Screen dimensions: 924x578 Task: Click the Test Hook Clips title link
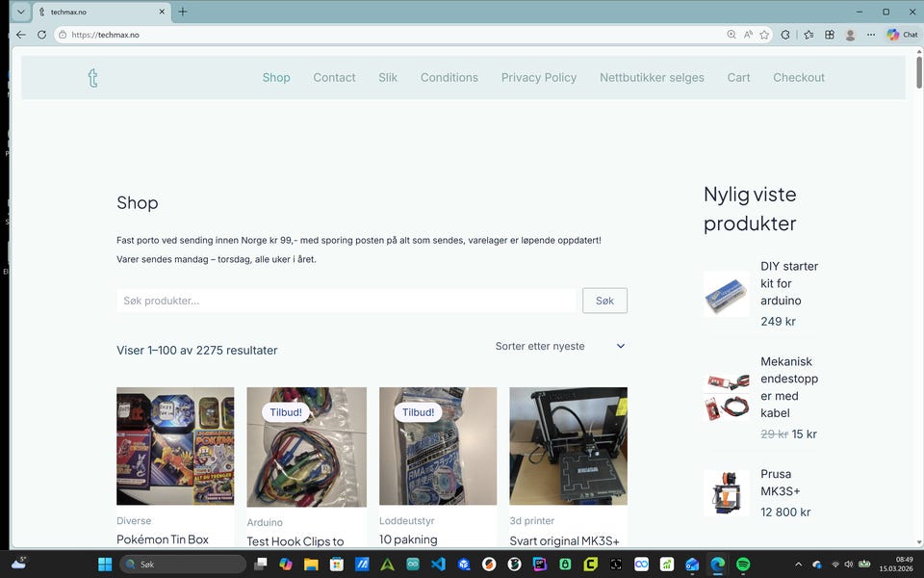tap(295, 540)
